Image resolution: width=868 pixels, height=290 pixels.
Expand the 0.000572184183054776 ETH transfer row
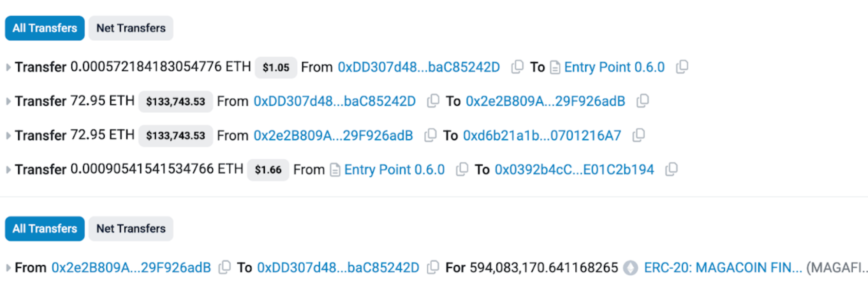point(8,67)
